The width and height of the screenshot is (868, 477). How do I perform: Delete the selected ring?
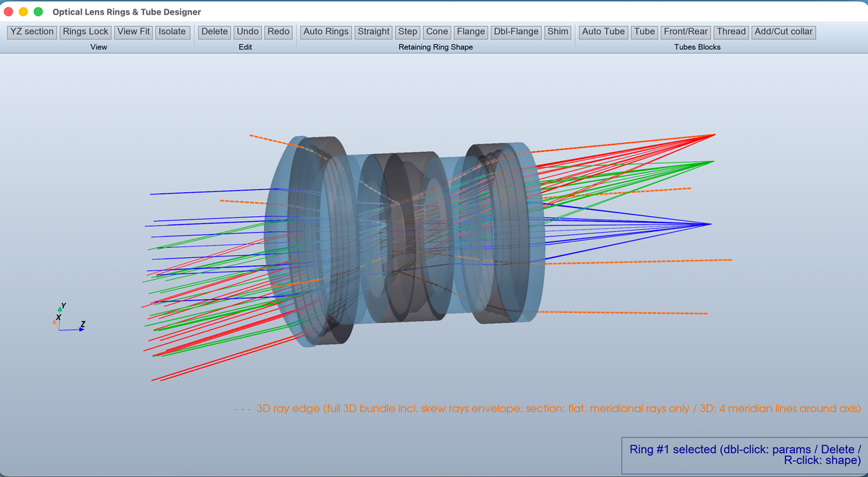pyautogui.click(x=214, y=32)
